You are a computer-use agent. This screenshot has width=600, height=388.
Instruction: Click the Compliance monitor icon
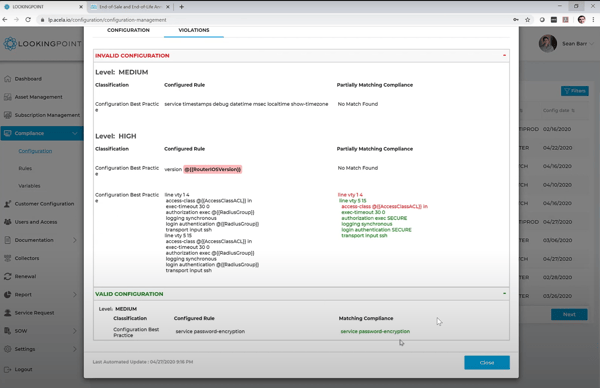[x=8, y=133]
